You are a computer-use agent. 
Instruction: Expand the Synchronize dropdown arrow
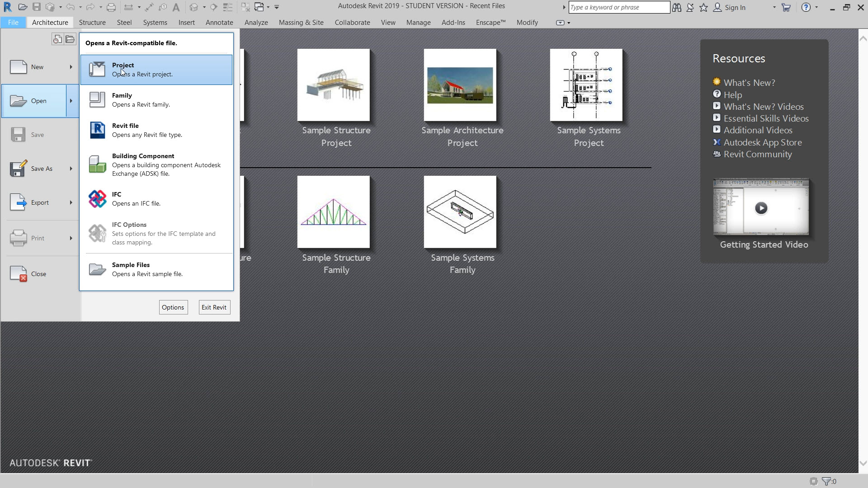click(x=61, y=7)
